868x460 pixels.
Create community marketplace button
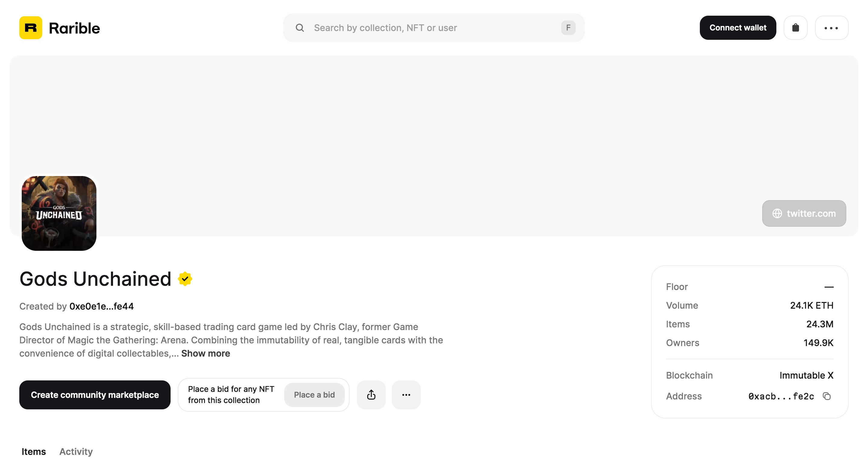(x=95, y=395)
